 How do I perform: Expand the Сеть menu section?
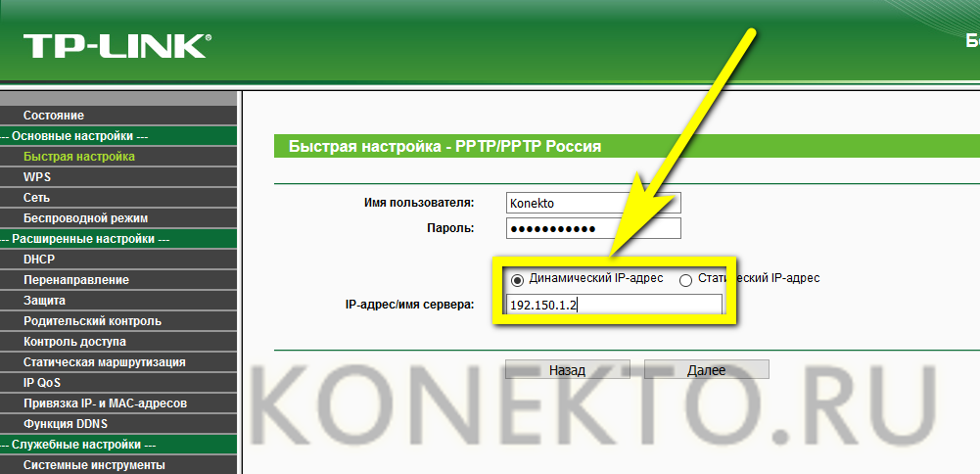coord(118,198)
